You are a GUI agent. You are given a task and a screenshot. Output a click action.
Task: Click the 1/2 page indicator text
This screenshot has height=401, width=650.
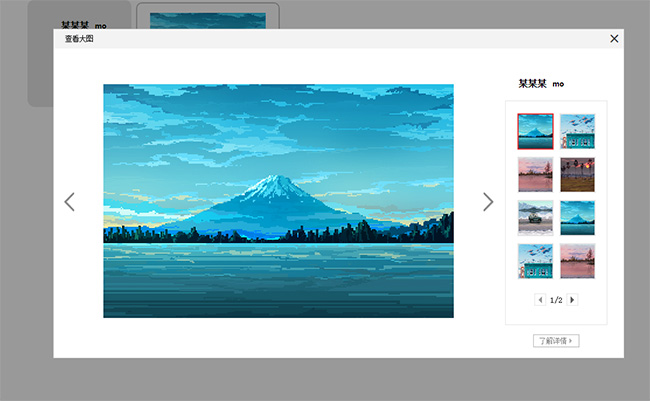556,300
